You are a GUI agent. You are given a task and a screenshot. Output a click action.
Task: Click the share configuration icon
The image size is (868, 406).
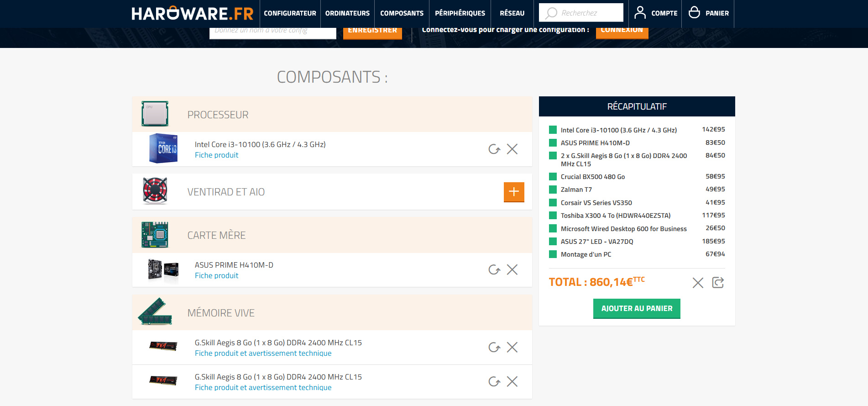pyautogui.click(x=718, y=283)
